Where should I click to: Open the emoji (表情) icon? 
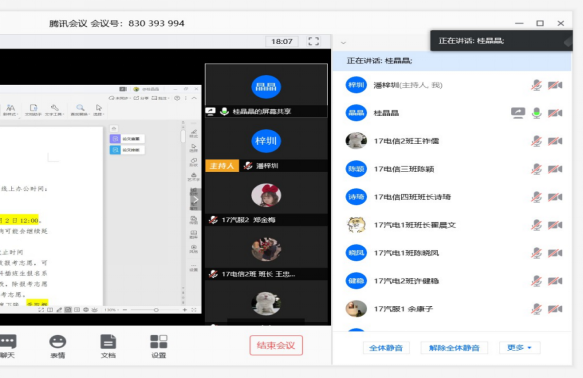point(58,346)
